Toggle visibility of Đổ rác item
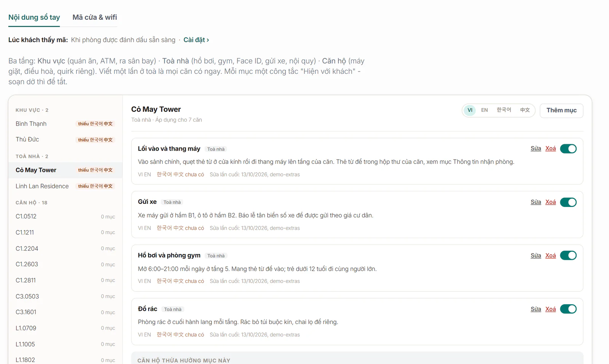Screen dimensions: 609x364 [568, 309]
